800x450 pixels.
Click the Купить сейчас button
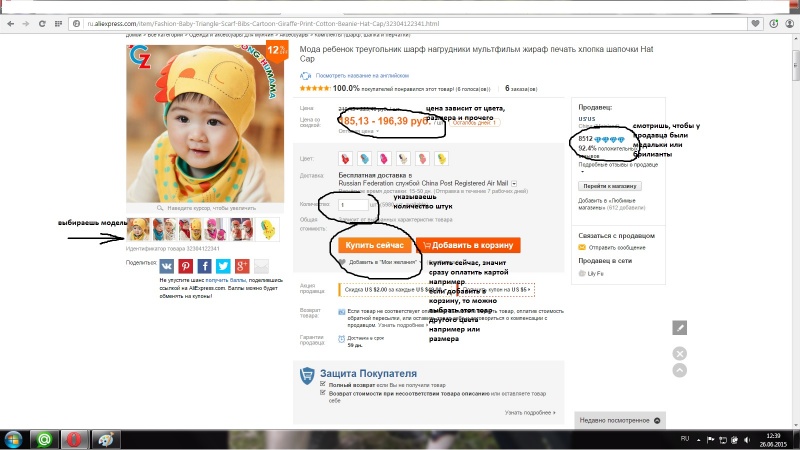click(x=374, y=245)
